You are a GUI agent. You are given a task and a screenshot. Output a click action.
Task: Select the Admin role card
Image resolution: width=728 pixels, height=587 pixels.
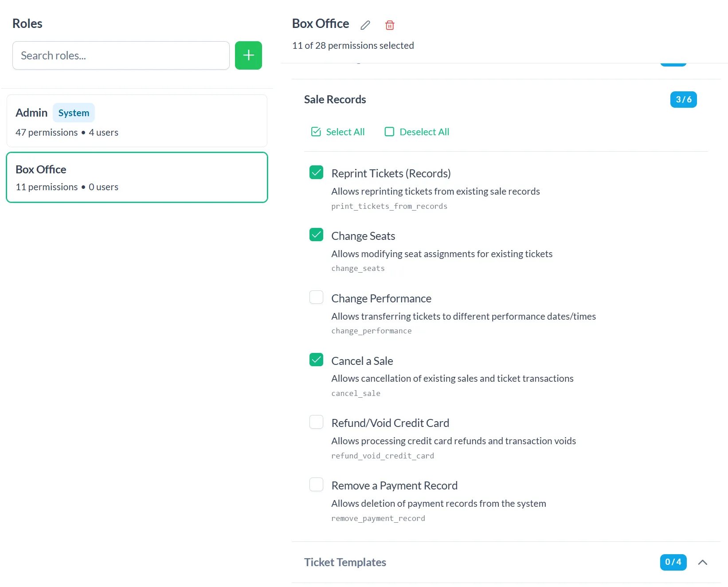[137, 121]
